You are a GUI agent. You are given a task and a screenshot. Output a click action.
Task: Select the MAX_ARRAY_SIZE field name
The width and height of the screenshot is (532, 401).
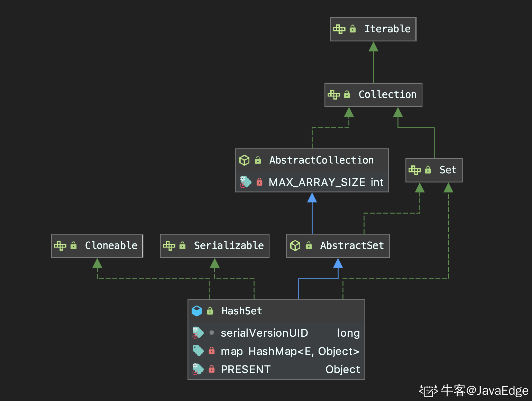tap(317, 182)
